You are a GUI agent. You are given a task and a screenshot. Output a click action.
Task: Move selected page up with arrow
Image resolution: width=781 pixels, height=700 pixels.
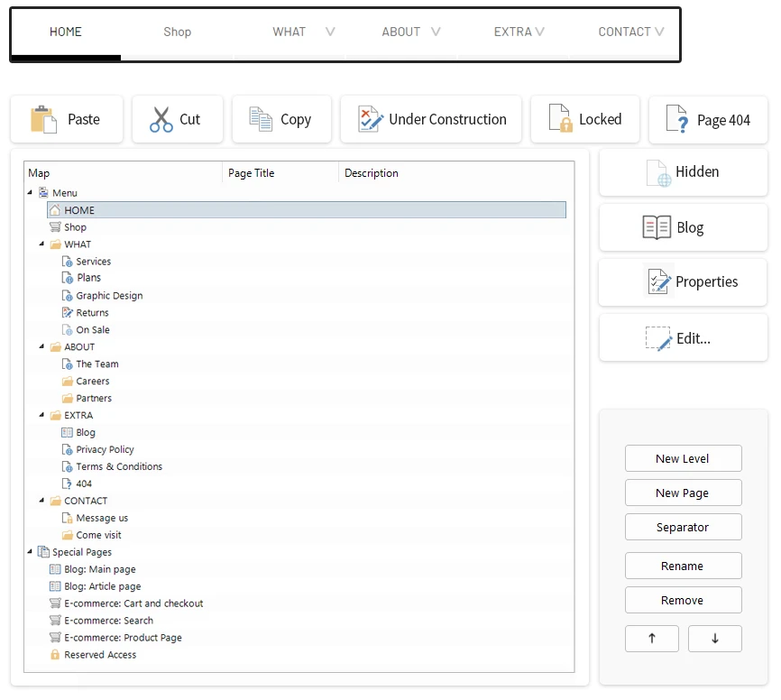tap(651, 639)
